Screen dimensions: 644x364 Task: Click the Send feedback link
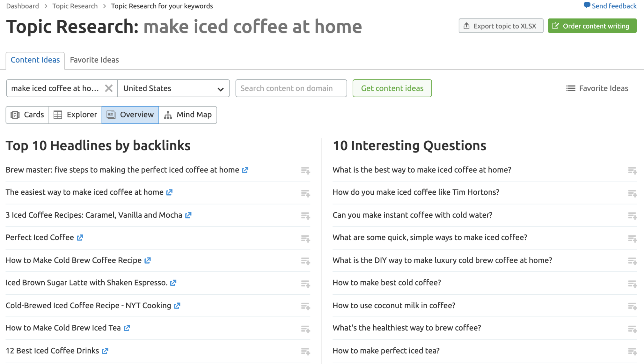tap(612, 6)
